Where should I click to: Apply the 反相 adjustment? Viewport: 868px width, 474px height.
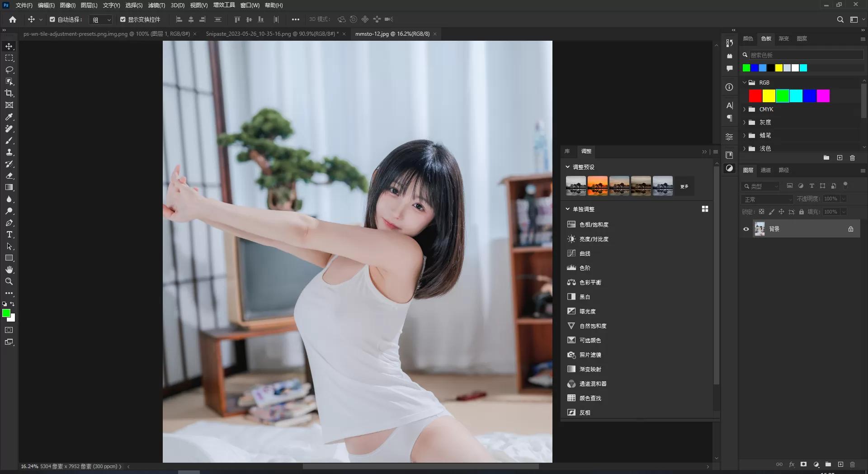(585, 412)
